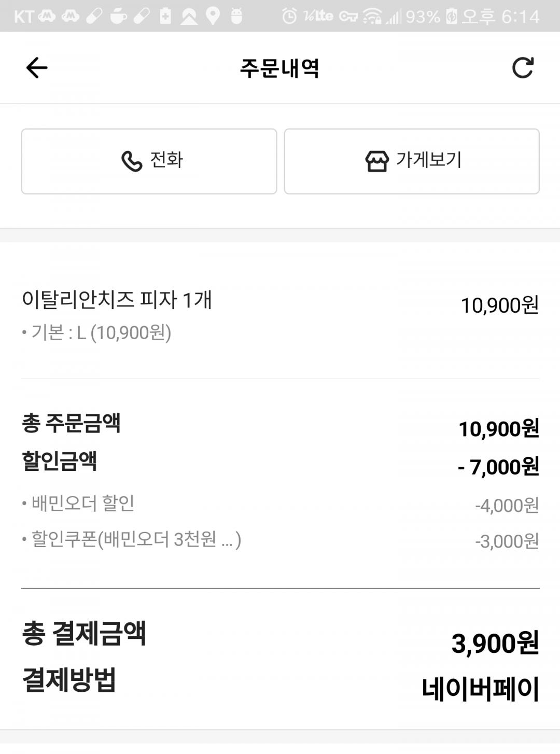Tap the 이탈리안치즈 피자 1개 item

117,300
